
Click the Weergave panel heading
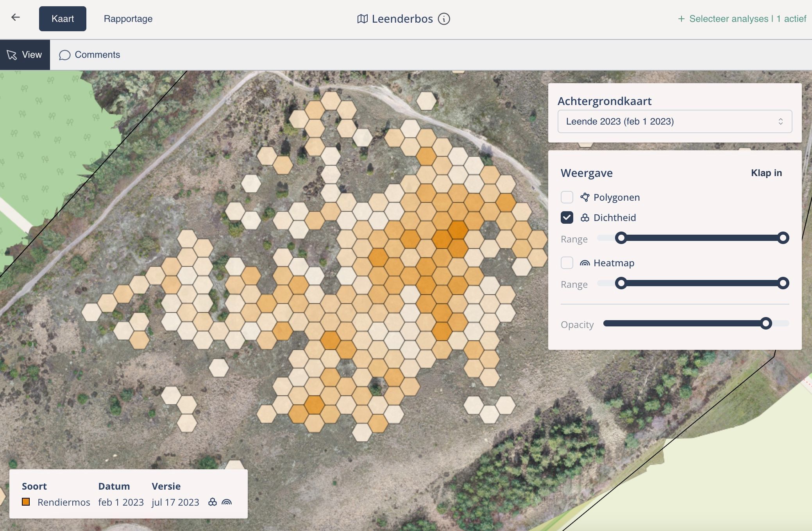tap(587, 173)
